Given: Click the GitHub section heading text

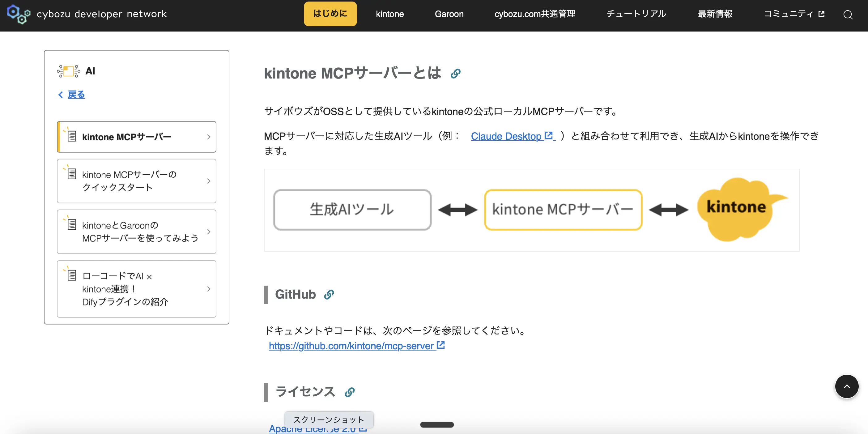Looking at the screenshot, I should [x=296, y=295].
